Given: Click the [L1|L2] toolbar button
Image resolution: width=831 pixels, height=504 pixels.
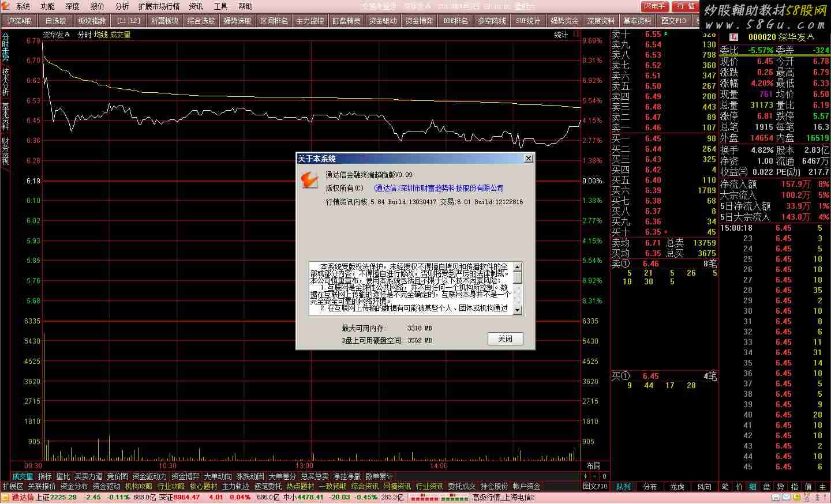Looking at the screenshot, I should [128, 21].
